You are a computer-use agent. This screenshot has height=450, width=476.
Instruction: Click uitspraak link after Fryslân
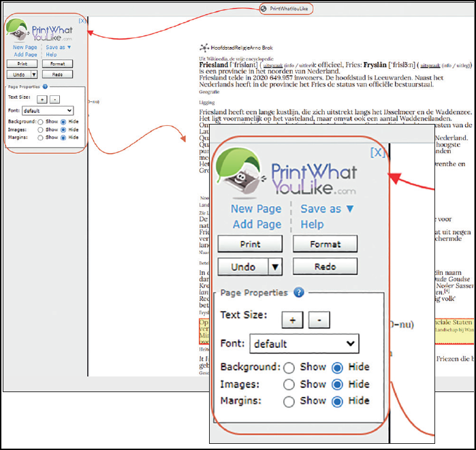[x=430, y=65]
